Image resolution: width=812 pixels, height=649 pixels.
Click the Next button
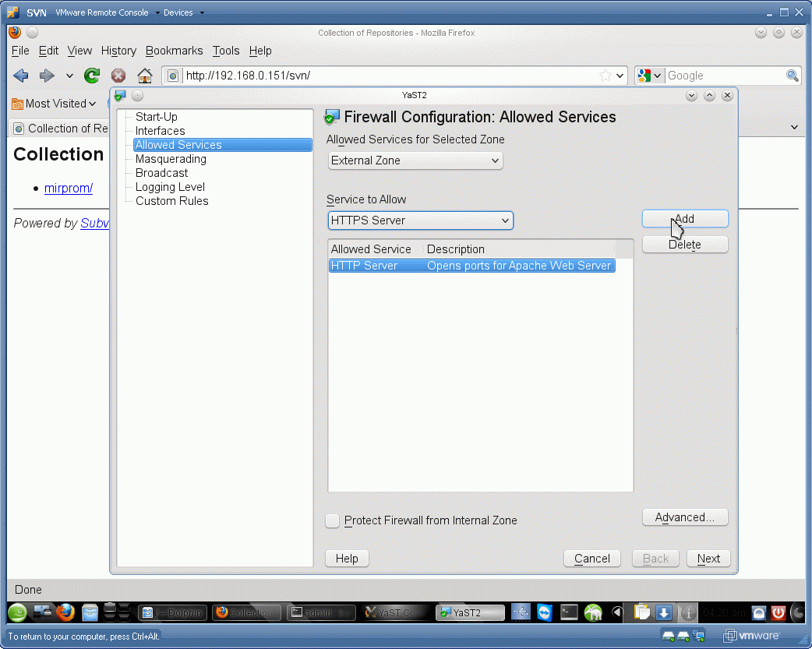[x=708, y=559]
